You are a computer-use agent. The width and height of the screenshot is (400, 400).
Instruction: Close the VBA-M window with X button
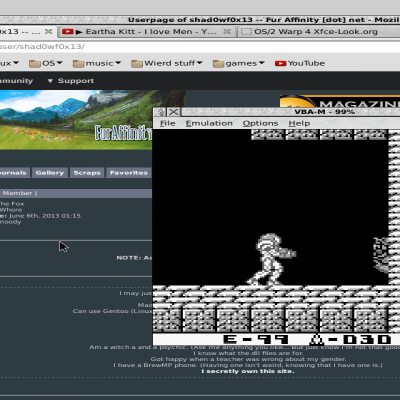[173, 112]
